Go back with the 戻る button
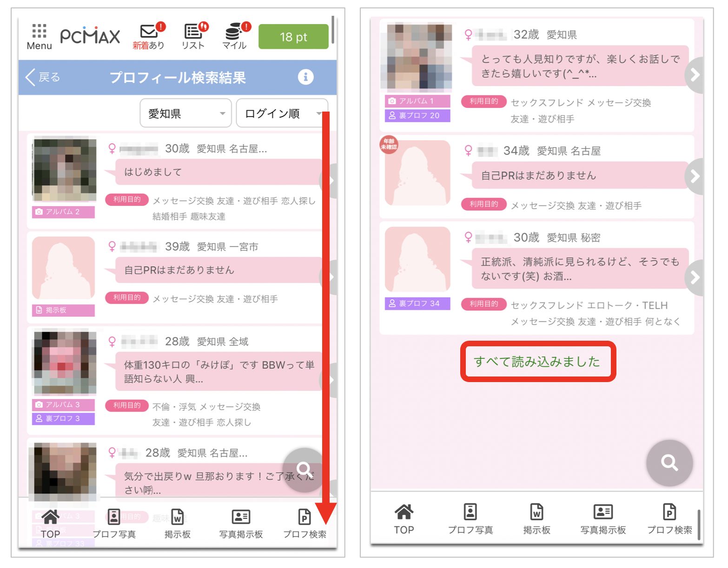 click(x=43, y=77)
